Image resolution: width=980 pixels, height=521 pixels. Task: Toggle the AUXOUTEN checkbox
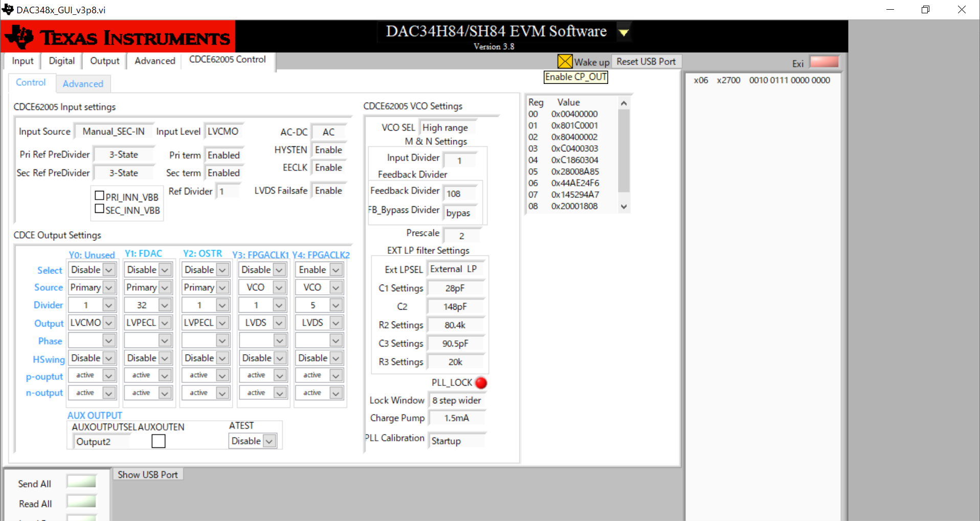(159, 441)
